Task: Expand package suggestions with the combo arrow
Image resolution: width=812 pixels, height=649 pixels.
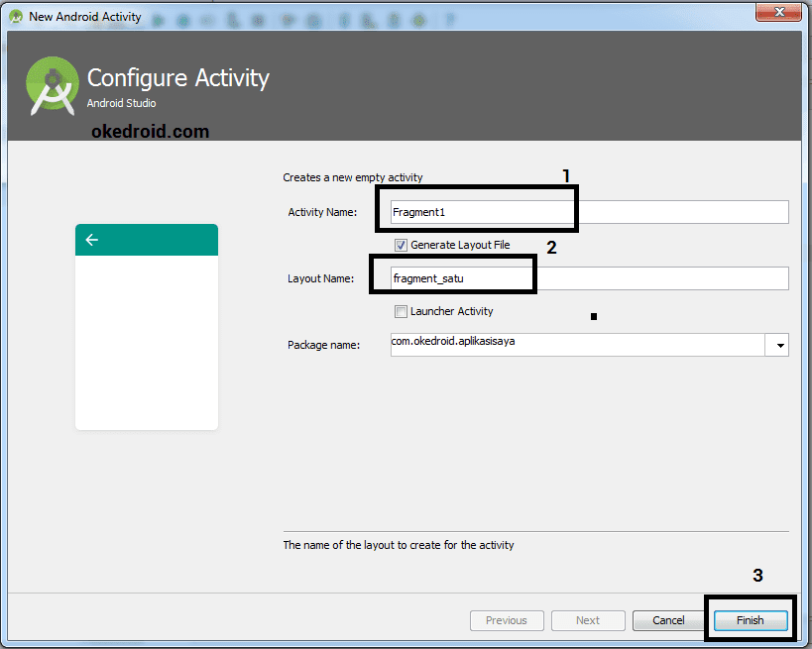Action: point(780,345)
